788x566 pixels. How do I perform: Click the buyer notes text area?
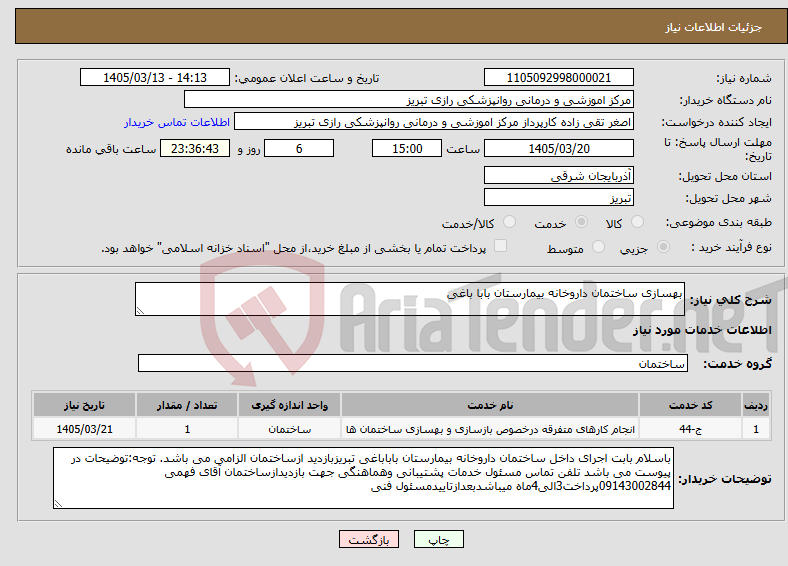[363, 478]
